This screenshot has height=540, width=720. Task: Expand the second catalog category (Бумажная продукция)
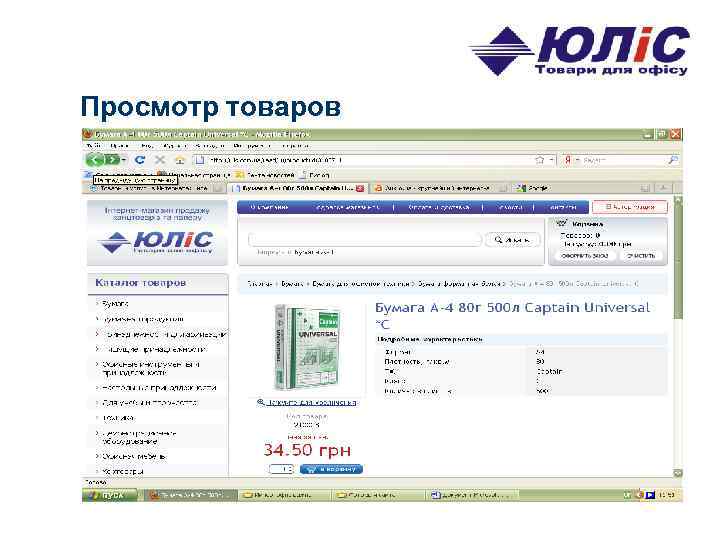(143, 319)
